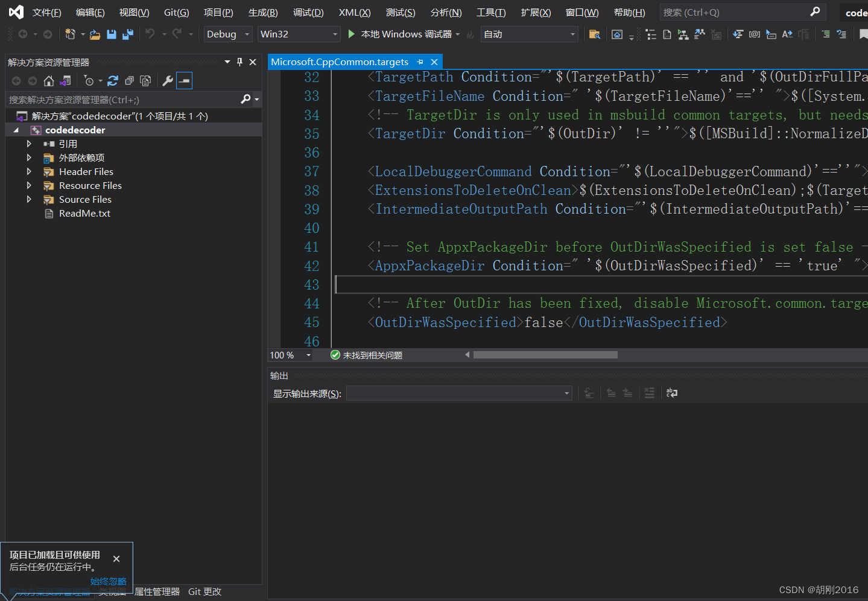Click the Sync/Refresh icon in Solution Explorer
868x601 pixels.
(x=113, y=81)
